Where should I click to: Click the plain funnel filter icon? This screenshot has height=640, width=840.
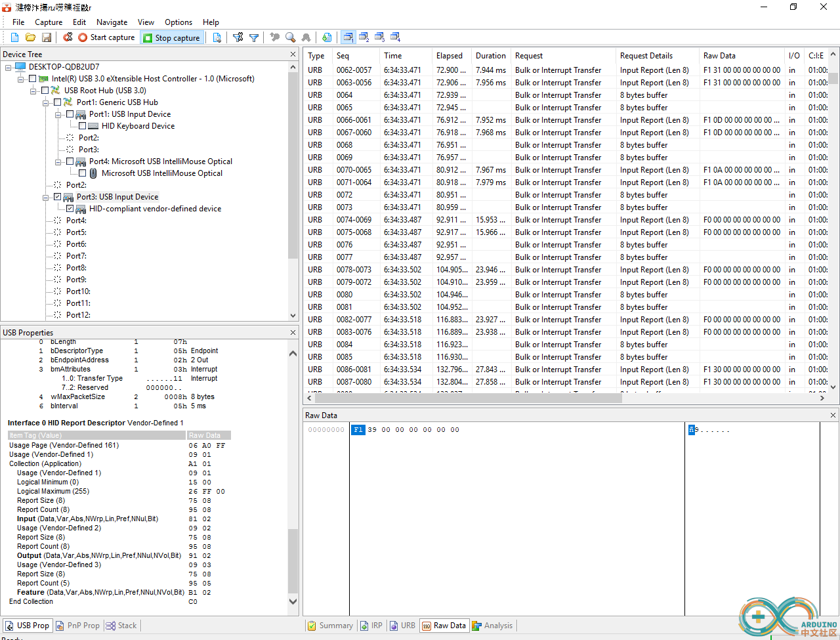[254, 37]
